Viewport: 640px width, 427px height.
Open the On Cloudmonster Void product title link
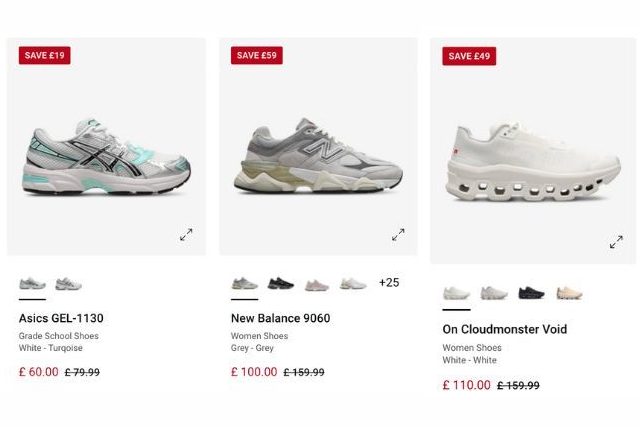point(504,329)
